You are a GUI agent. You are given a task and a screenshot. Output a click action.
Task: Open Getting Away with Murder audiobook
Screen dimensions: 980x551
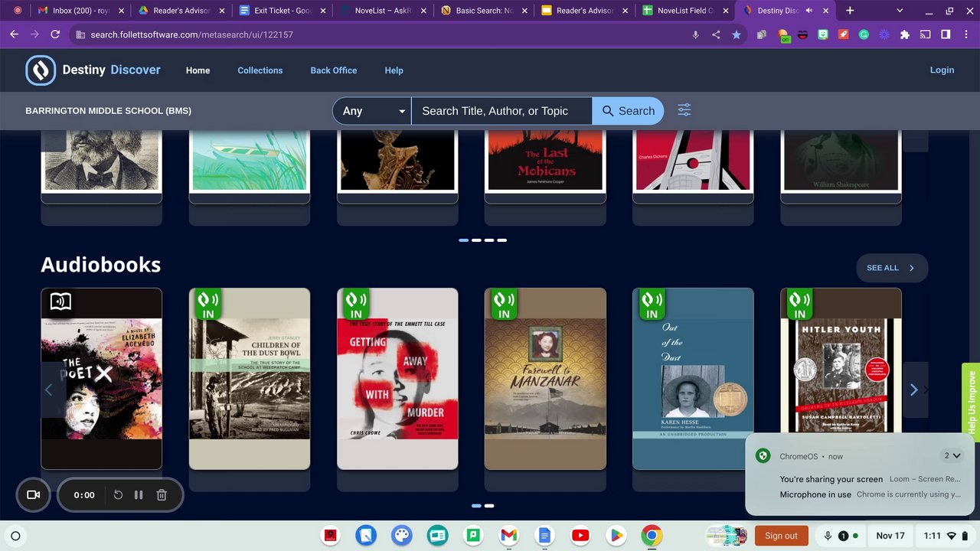[x=397, y=379]
